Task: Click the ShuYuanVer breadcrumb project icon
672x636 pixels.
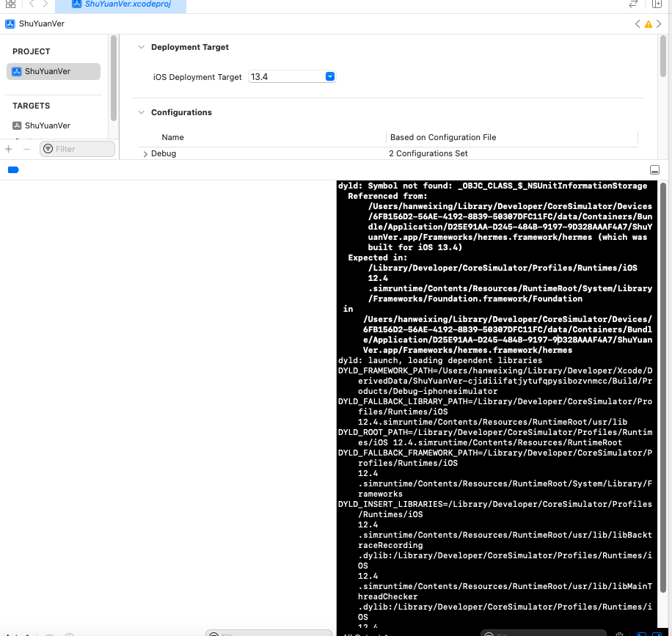Action: (x=10, y=24)
